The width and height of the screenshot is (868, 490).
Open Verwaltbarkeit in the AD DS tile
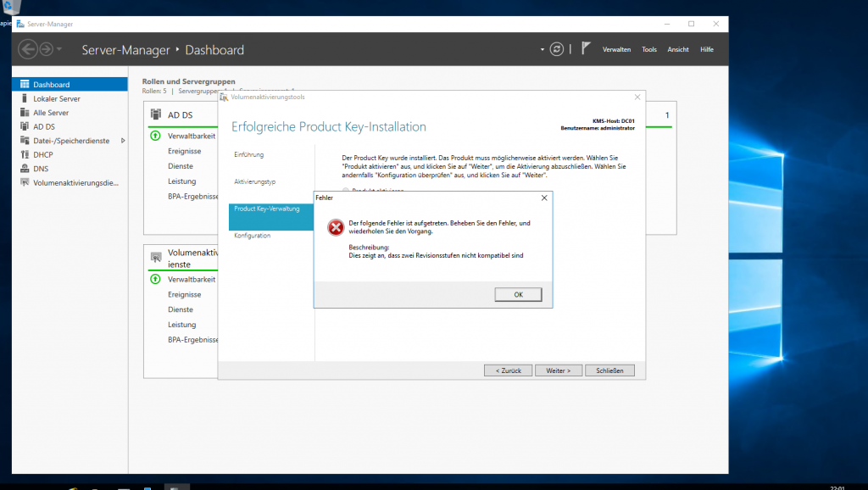pyautogui.click(x=192, y=136)
